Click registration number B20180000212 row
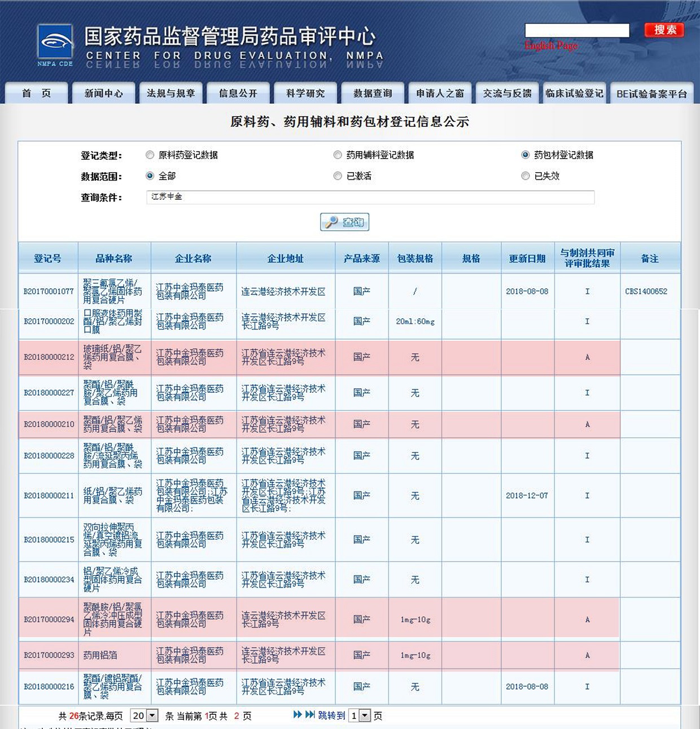 pyautogui.click(x=49, y=357)
